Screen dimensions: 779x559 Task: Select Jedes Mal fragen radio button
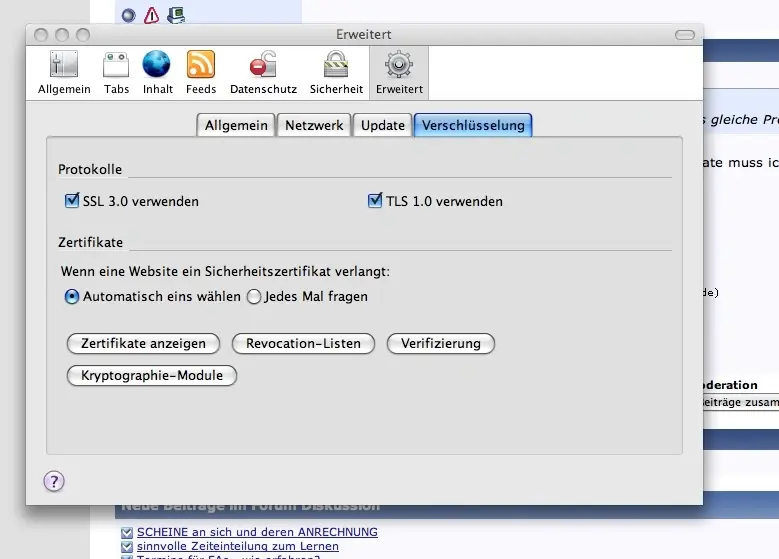[254, 297]
